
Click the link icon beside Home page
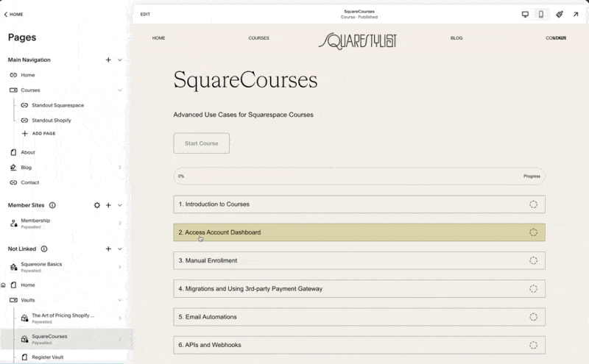coord(13,75)
